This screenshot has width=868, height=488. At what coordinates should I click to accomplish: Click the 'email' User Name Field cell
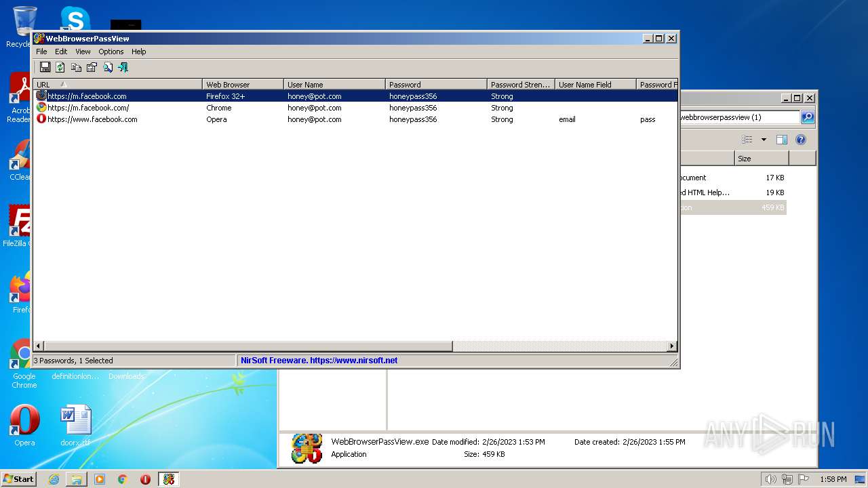click(x=567, y=119)
